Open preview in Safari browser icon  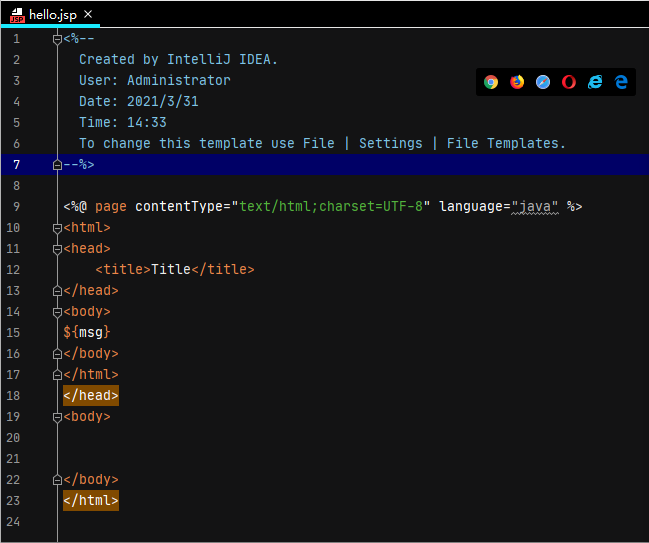[543, 82]
